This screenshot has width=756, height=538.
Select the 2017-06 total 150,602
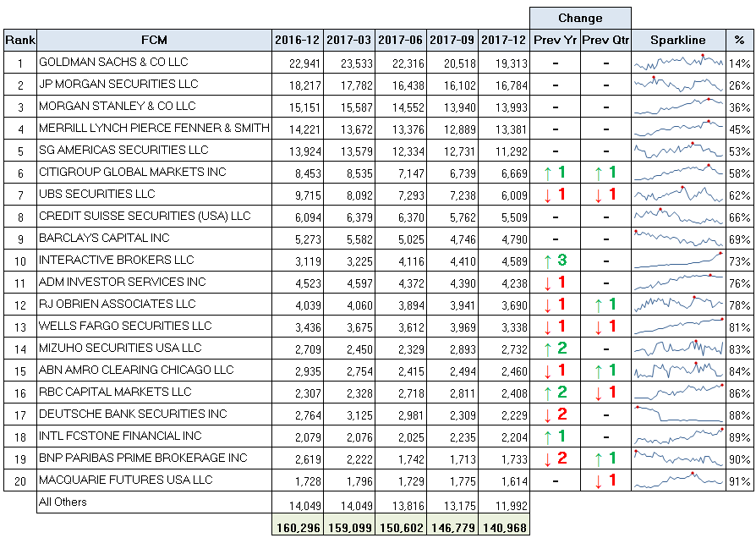pyautogui.click(x=401, y=527)
